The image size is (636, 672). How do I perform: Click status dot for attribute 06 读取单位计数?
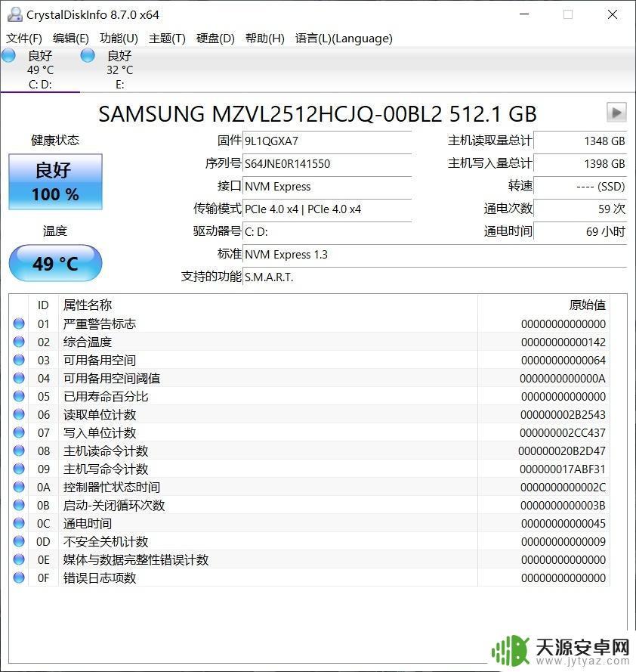(x=19, y=414)
